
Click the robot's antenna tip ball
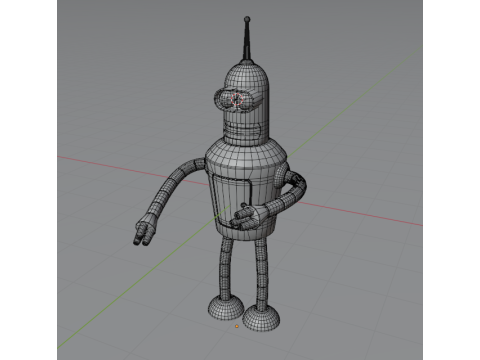click(x=247, y=19)
